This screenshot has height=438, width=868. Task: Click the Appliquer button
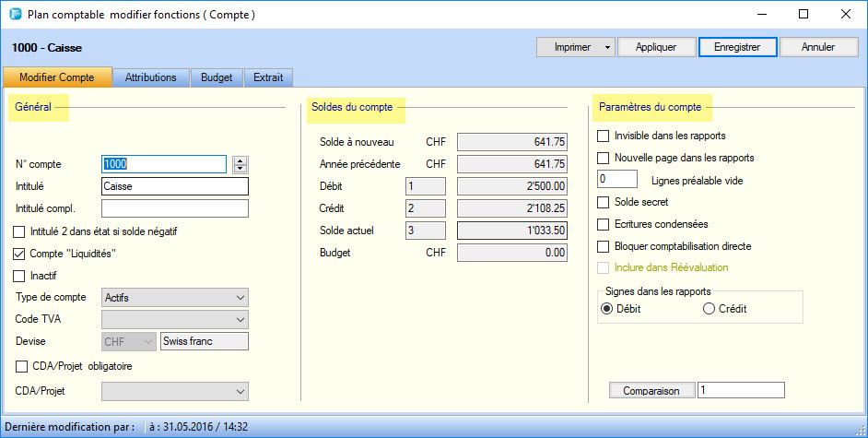(656, 47)
